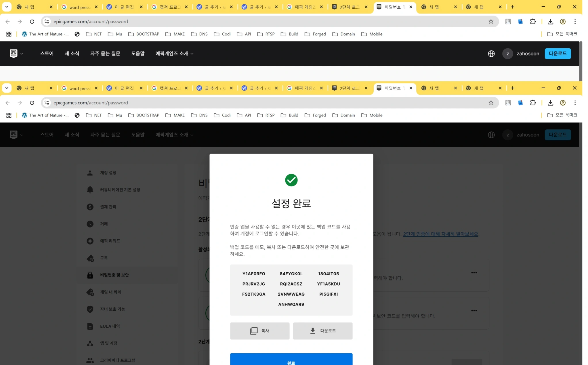Select the lock icon for 비밀번호 및 보안
This screenshot has width=588, height=365.
[x=90, y=275]
